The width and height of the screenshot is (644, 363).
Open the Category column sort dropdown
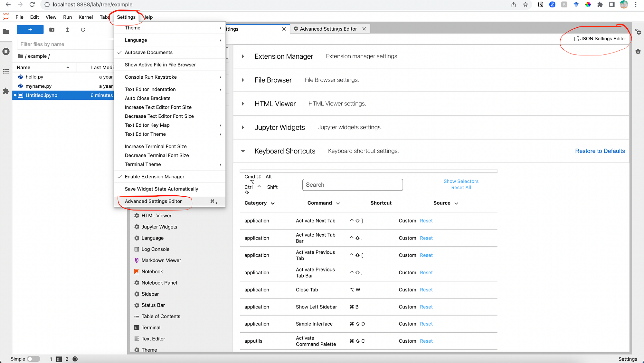tap(273, 203)
